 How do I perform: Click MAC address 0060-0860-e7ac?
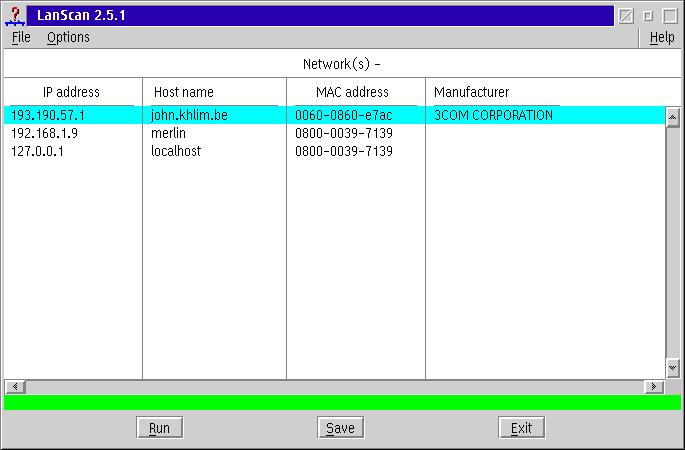[x=344, y=115]
